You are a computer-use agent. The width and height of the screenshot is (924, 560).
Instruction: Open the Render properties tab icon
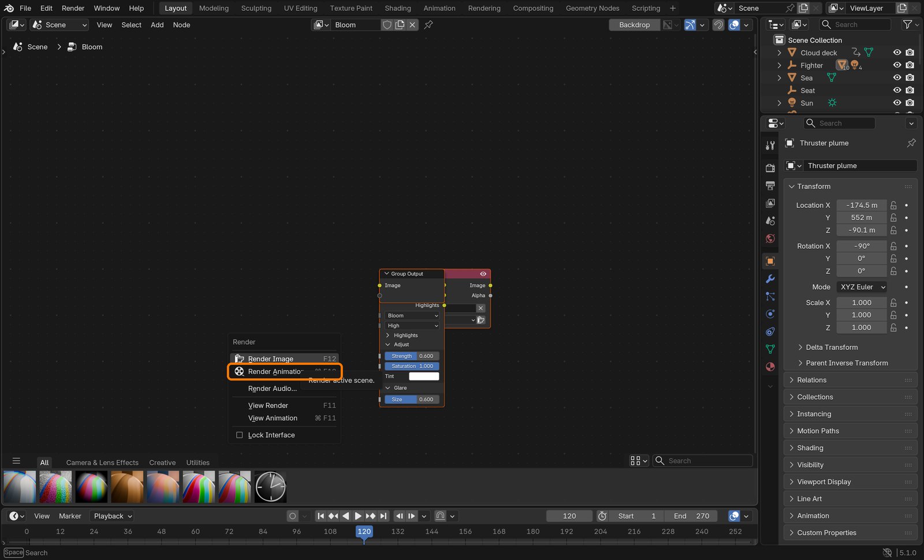pos(770,168)
